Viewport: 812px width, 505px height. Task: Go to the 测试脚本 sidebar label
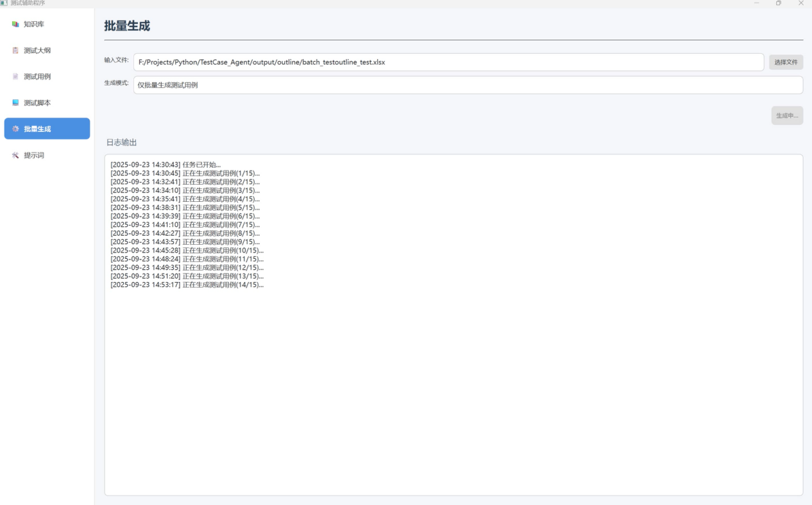(37, 103)
